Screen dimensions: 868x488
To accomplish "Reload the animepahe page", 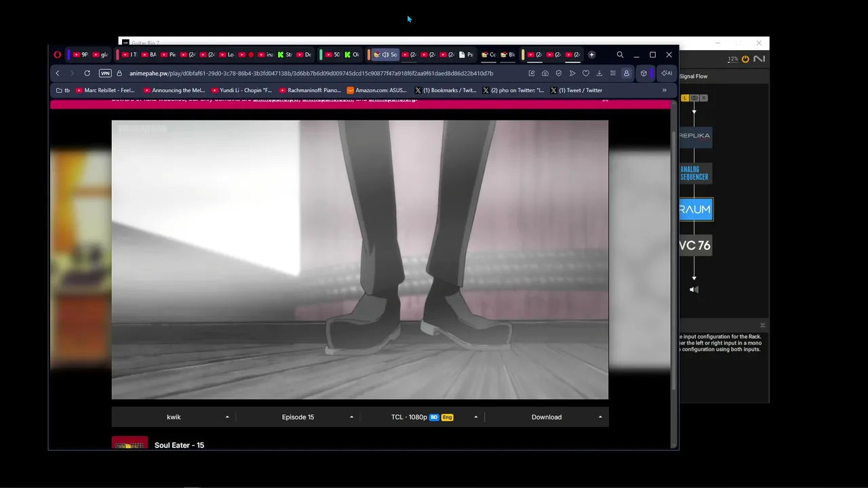I will (x=87, y=73).
